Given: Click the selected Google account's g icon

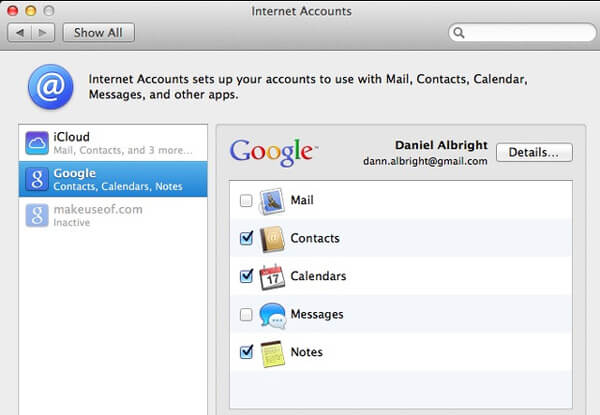Looking at the screenshot, I should coord(37,179).
